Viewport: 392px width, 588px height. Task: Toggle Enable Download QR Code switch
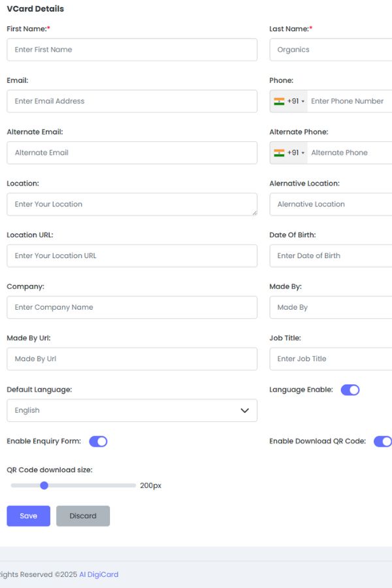pyautogui.click(x=382, y=442)
